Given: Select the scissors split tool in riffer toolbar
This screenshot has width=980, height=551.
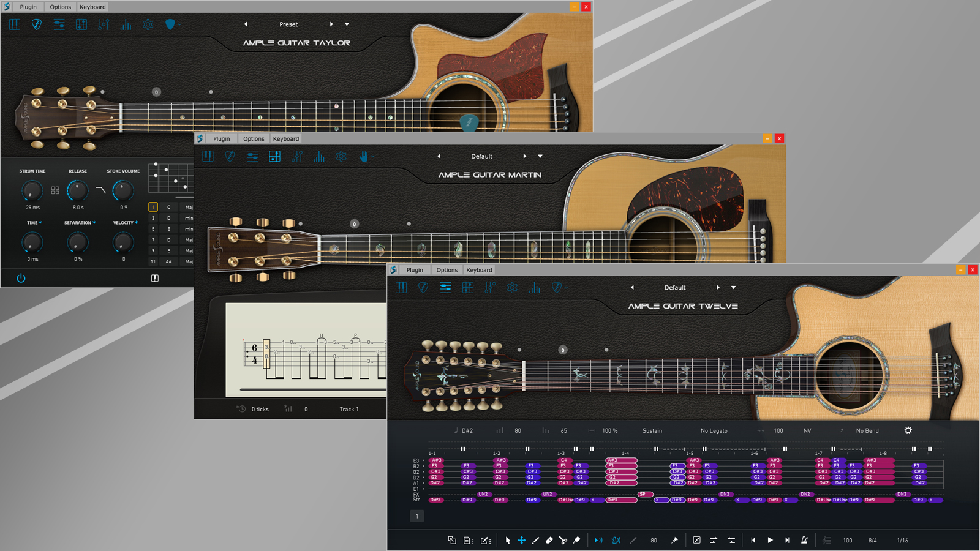Looking at the screenshot, I should (x=563, y=541).
